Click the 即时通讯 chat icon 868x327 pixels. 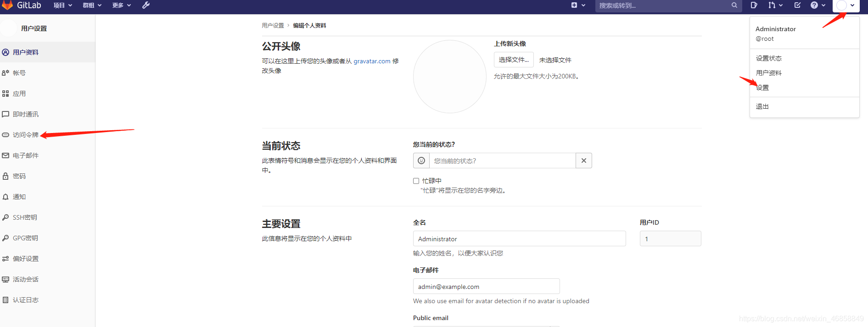pos(6,114)
